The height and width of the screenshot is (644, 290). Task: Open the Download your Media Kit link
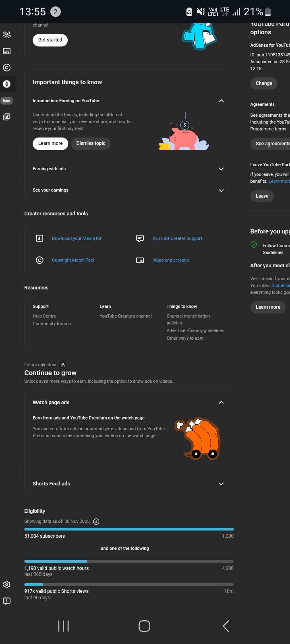point(77,238)
